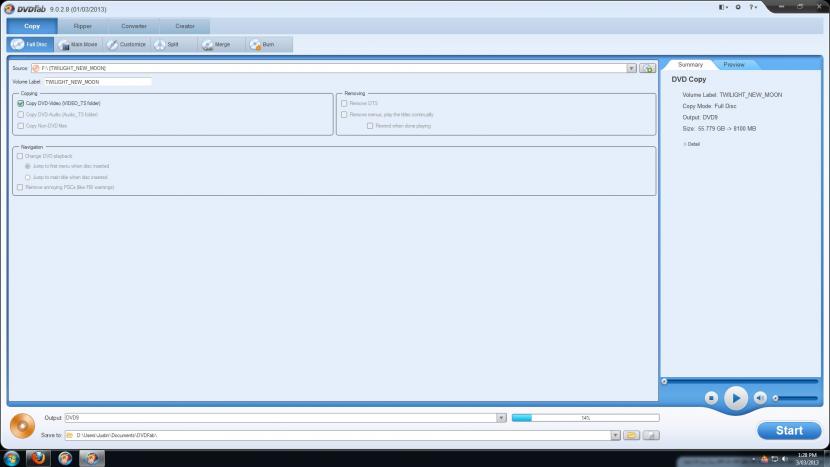Choose the Customize copy mode
The width and height of the screenshot is (830, 467).
coord(127,44)
